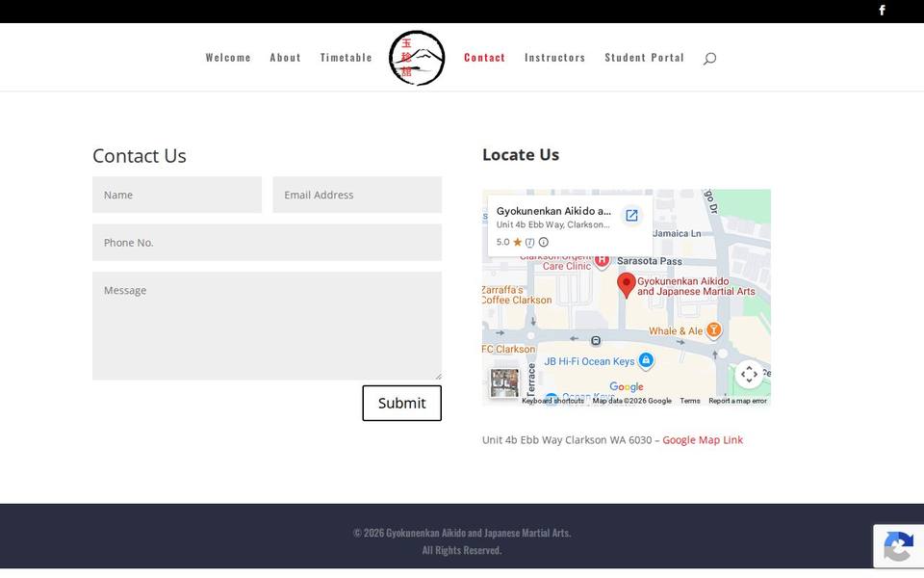Open the search magnifier icon
The width and height of the screenshot is (924, 578).
[x=709, y=58]
